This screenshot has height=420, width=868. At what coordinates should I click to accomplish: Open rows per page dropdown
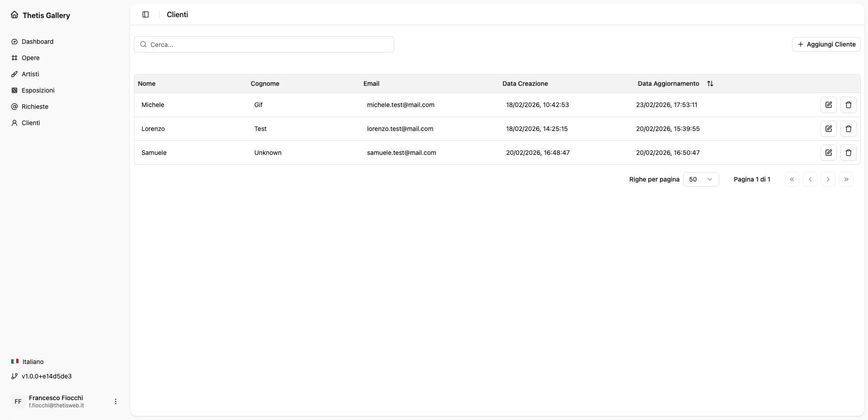pos(701,179)
